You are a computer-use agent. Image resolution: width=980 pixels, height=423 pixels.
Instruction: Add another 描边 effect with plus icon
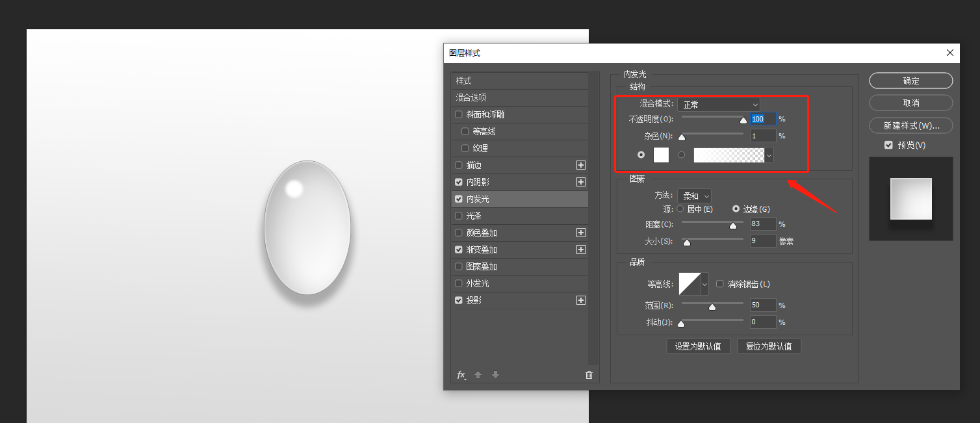[581, 165]
